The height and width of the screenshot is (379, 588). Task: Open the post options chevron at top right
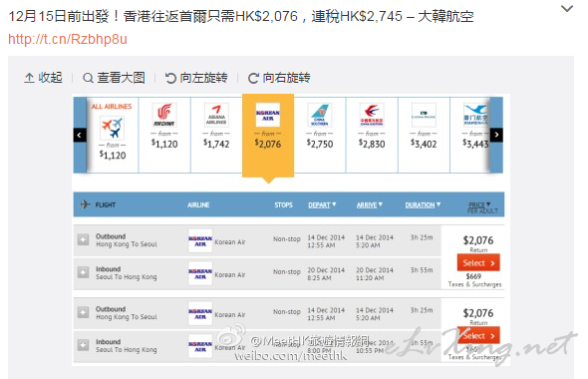(567, 8)
